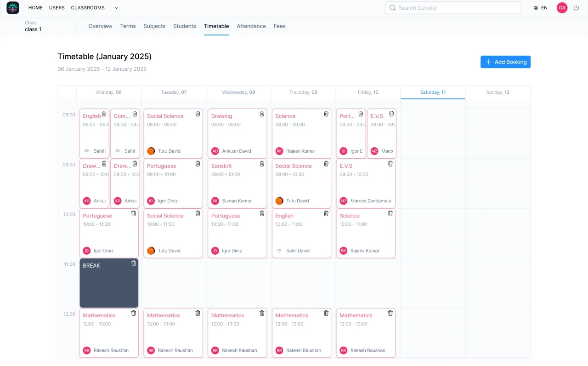The image size is (588, 366).
Task: Expand the chevron next to Classrooms
Action: click(116, 8)
